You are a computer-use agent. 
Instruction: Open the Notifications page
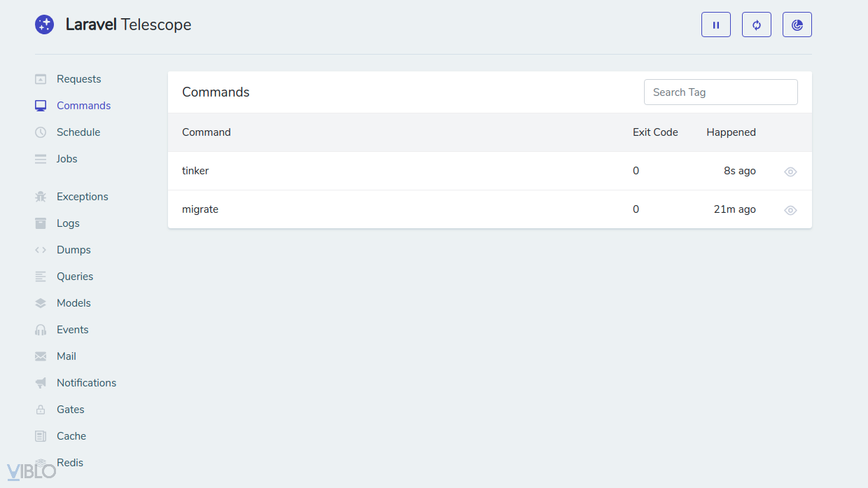[x=86, y=383]
